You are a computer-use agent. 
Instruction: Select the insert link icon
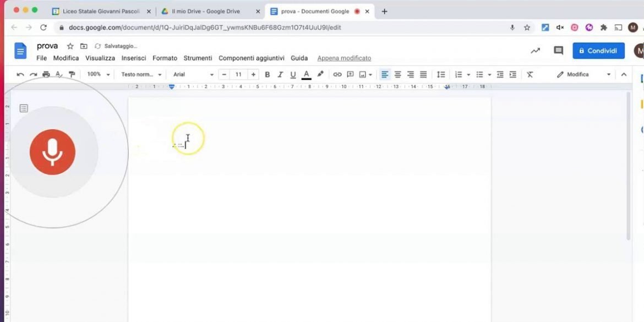click(x=337, y=74)
